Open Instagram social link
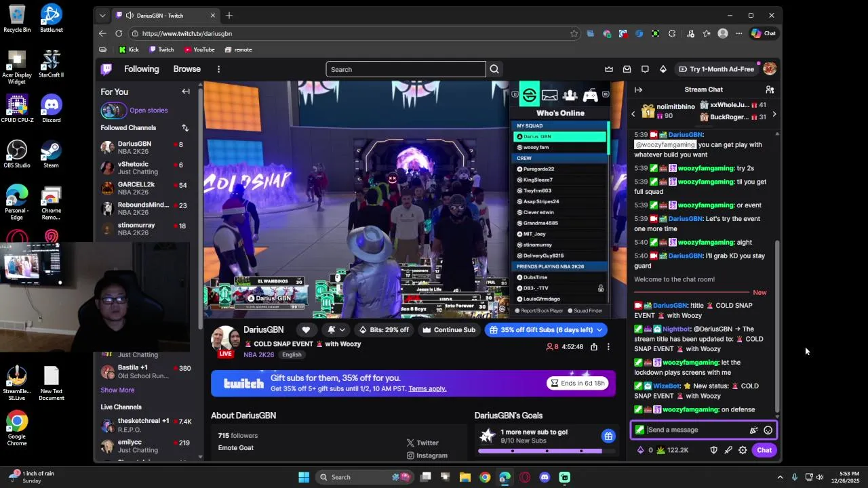Screen dimensions: 868x488 427,455
